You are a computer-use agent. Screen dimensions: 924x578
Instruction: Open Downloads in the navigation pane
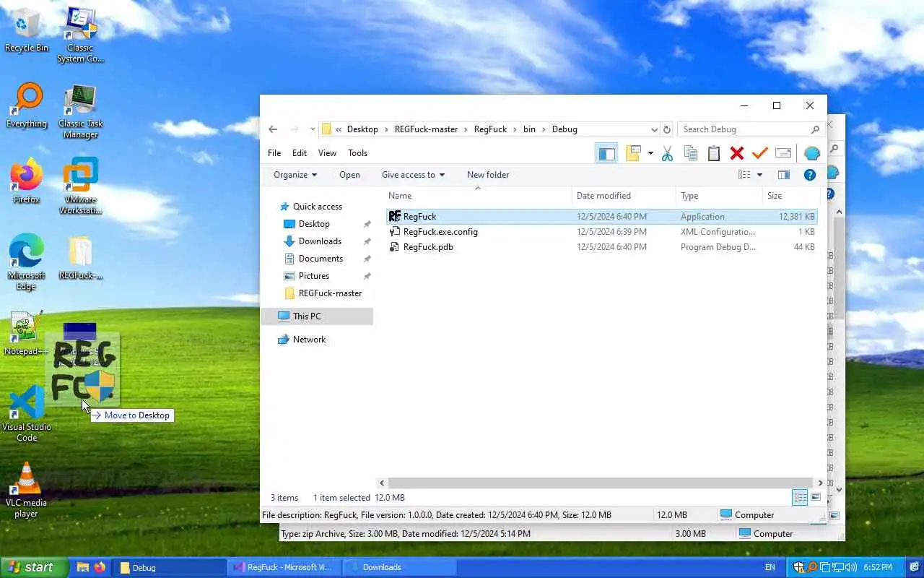click(x=320, y=241)
